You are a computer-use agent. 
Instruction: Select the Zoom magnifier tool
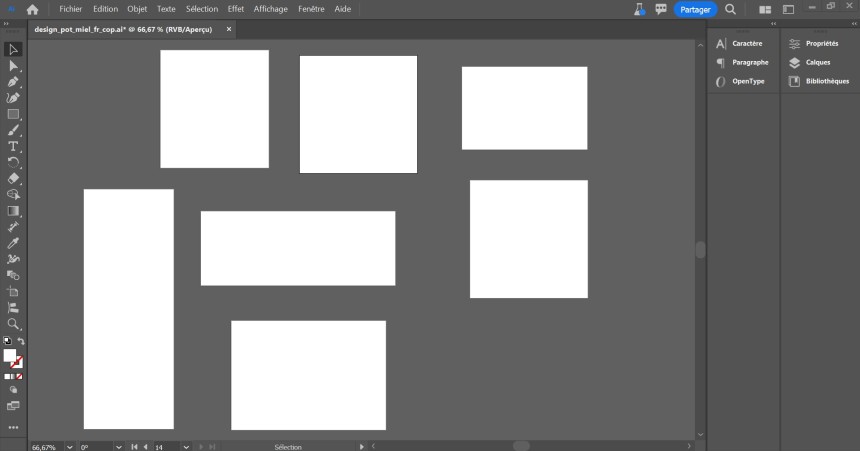coord(13,324)
